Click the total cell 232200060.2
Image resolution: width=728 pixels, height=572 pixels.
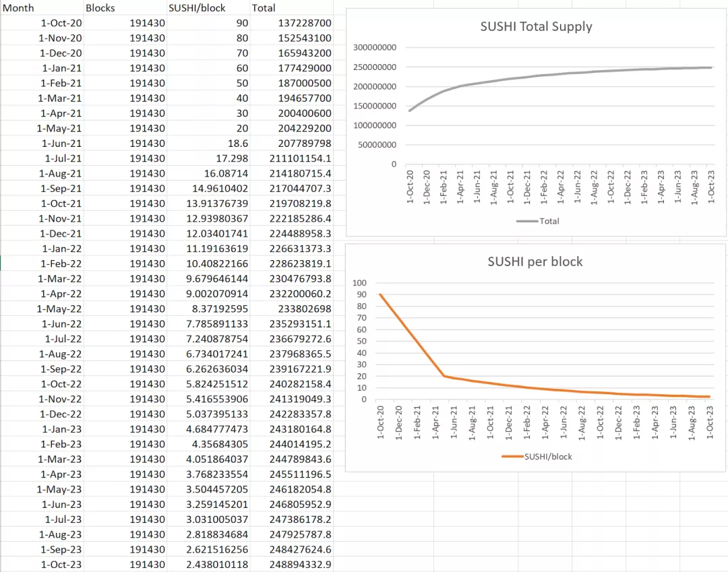click(291, 294)
